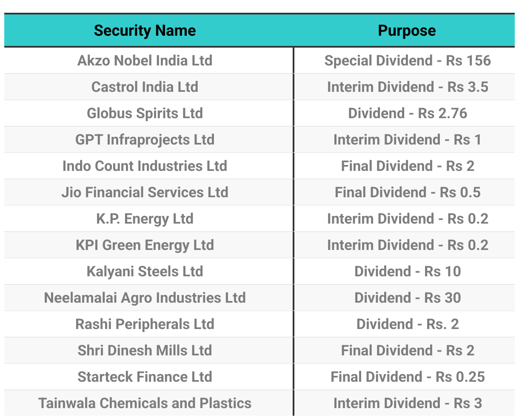Click Starteck Finance Ltd name
This screenshot has width=519, height=420.
click(145, 377)
